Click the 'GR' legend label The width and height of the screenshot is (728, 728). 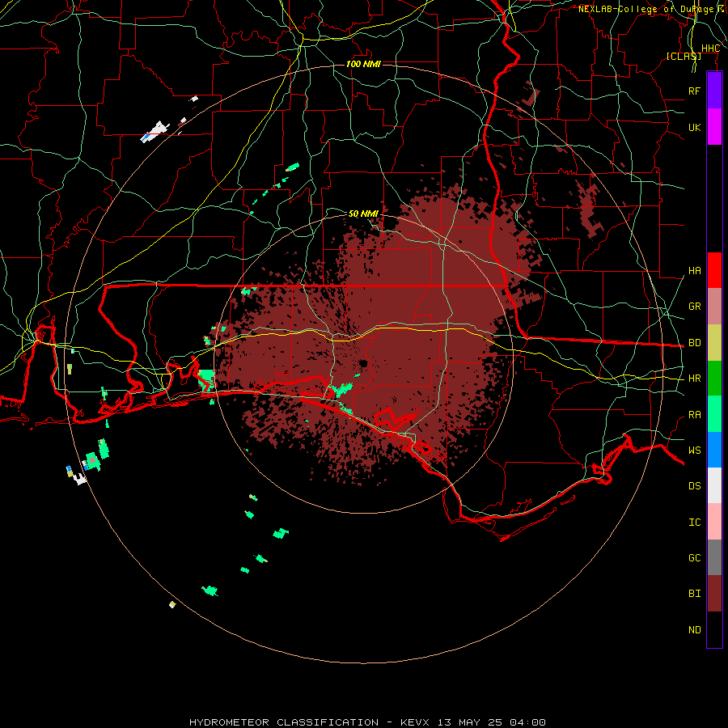[694, 307]
